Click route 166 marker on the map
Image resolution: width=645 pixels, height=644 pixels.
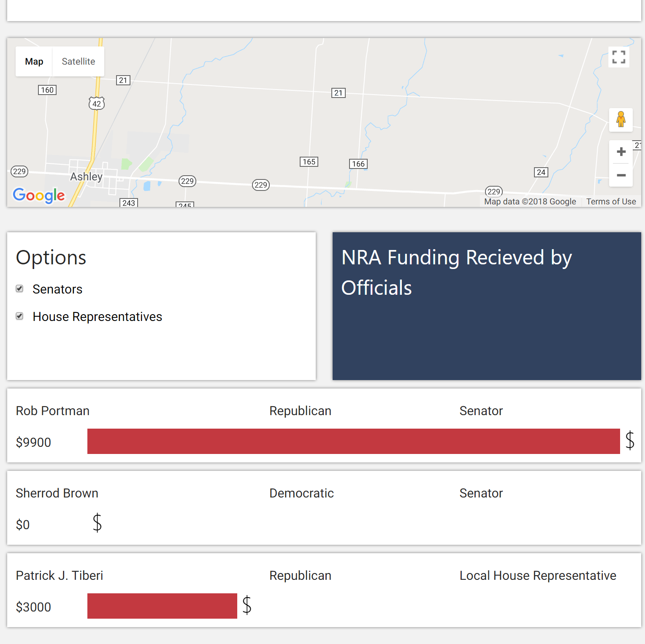[x=358, y=164]
